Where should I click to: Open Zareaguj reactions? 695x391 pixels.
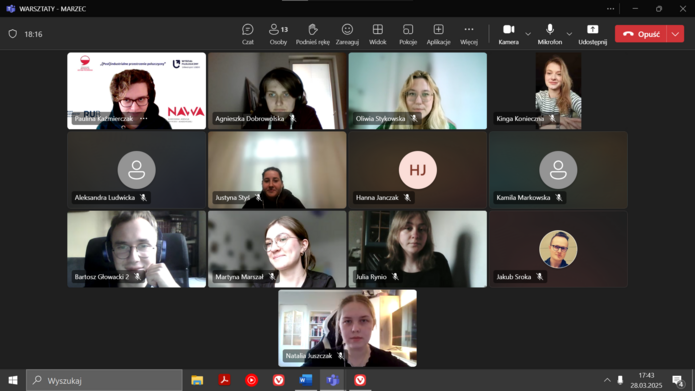pos(347,34)
